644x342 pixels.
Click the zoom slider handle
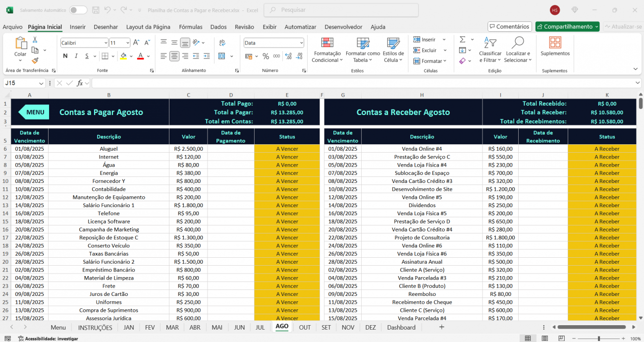pos(599,339)
